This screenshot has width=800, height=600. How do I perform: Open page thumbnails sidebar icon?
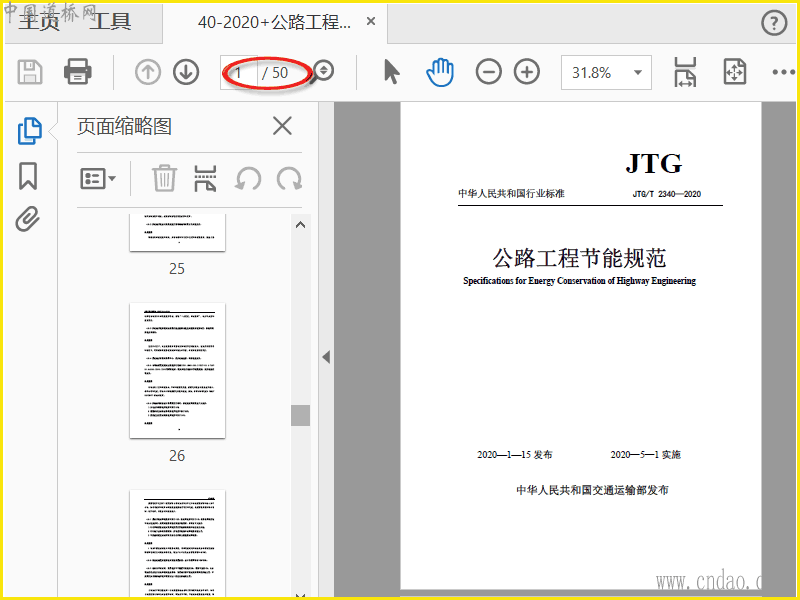30,131
